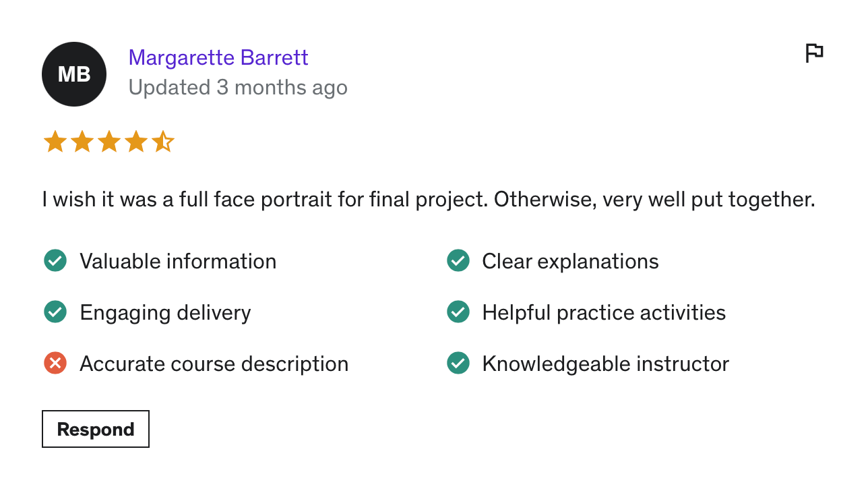
Task: Click the 'Helpful practice activities' label
Action: 604,313
